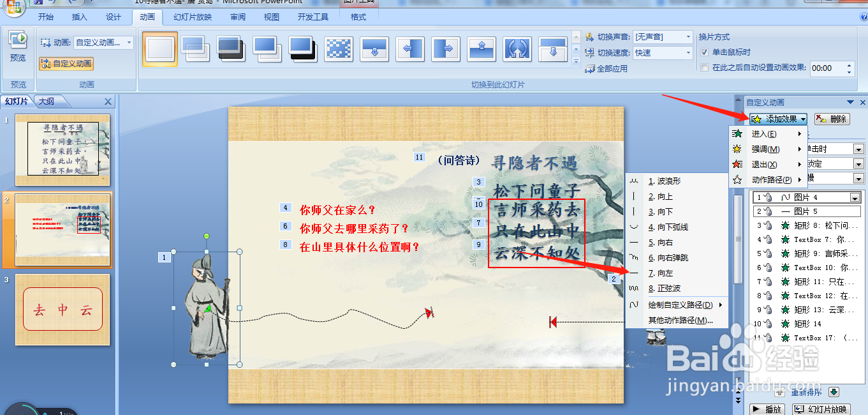This screenshot has height=415, width=868.
Task: Select 图片 5 animation entry
Action: tap(807, 211)
